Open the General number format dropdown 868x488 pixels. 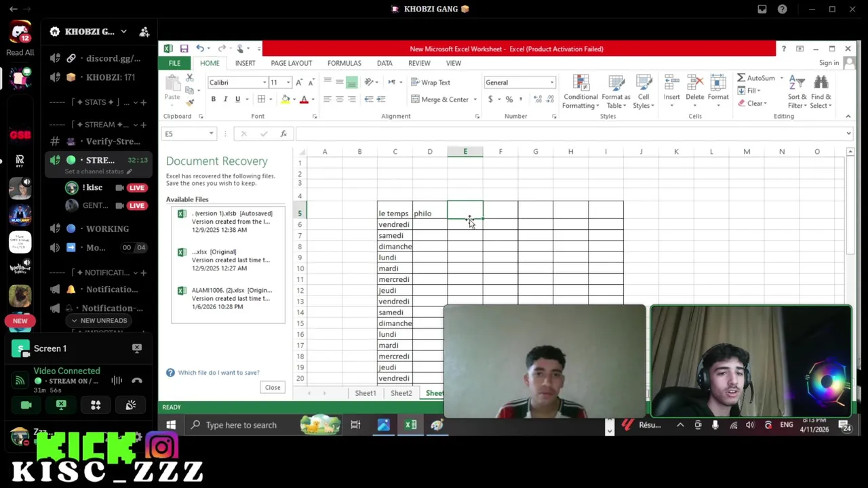click(x=552, y=83)
